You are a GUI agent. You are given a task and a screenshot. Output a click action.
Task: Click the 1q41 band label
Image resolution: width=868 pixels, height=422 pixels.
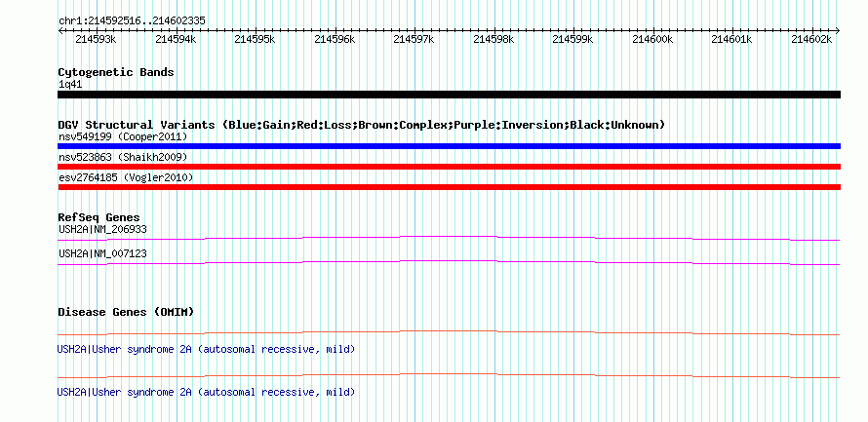coord(70,85)
